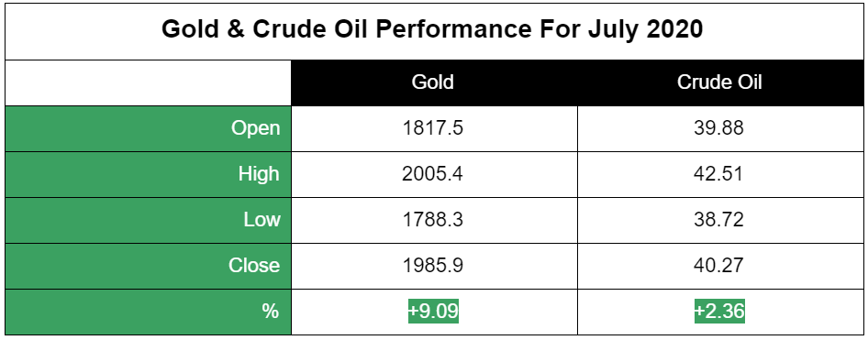Image resolution: width=868 pixels, height=340 pixels.
Task: Select Crude Oil high value 42.51
Action: pos(718,174)
